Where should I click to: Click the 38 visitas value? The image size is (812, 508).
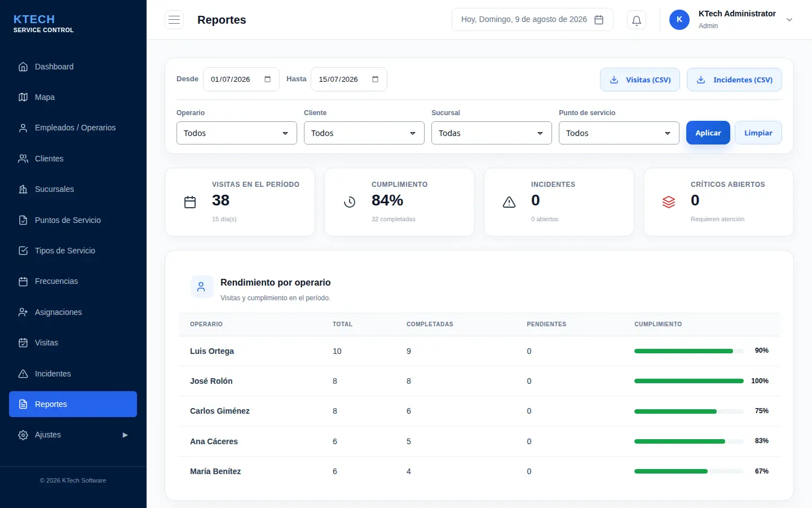point(220,200)
